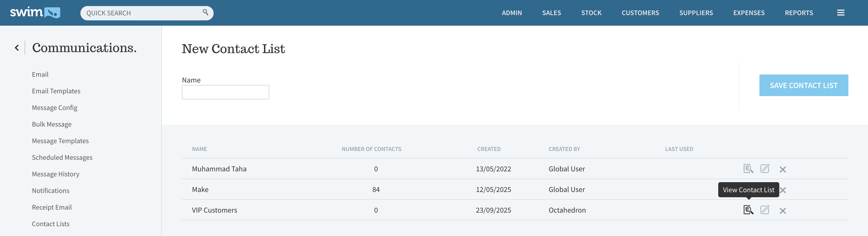The height and width of the screenshot is (236, 868).
Task: Delete the Muhammad Taha contact list
Action: [x=782, y=169]
